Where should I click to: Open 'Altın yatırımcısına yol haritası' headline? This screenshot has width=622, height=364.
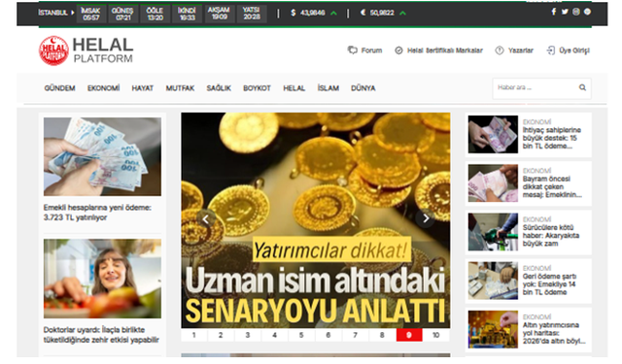pos(554,333)
